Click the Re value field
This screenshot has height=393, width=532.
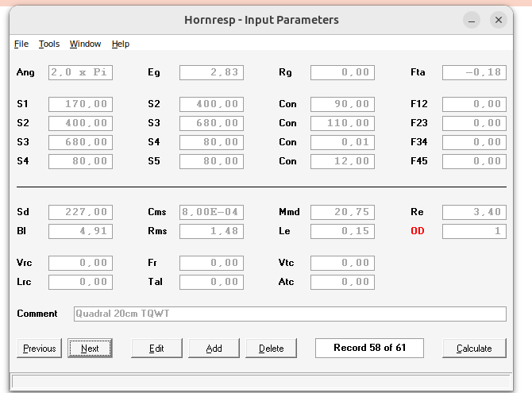coord(474,213)
